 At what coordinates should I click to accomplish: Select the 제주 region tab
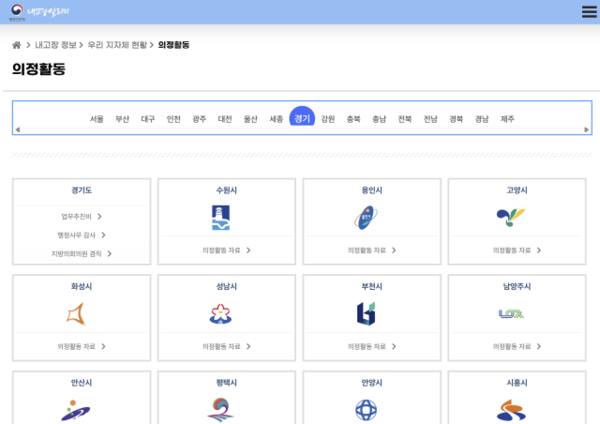(507, 119)
